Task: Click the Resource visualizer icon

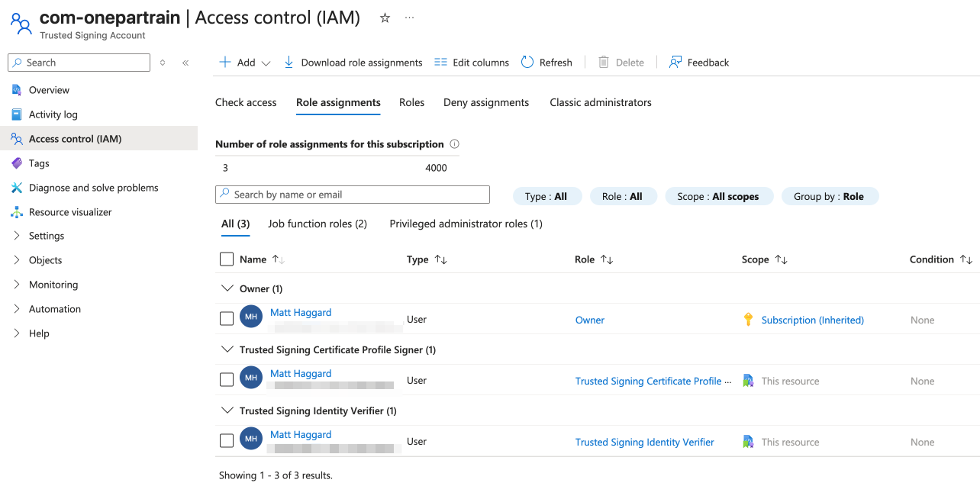Action: point(17,212)
